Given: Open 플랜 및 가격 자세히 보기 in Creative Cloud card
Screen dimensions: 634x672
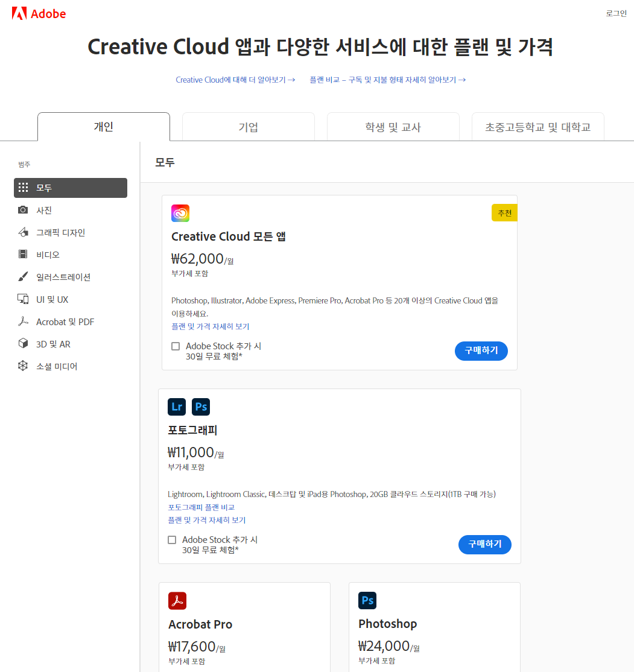Looking at the screenshot, I should (x=211, y=326).
